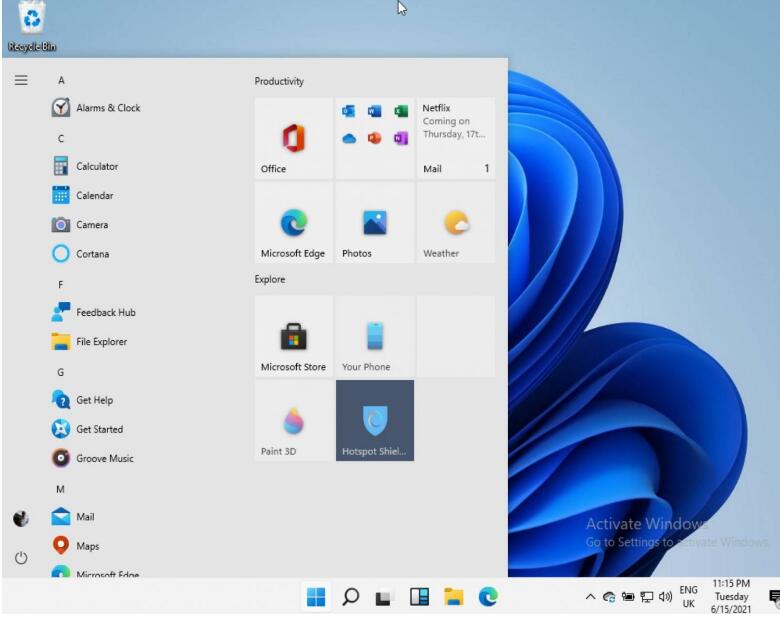Open Task View on the taskbar

[384, 597]
